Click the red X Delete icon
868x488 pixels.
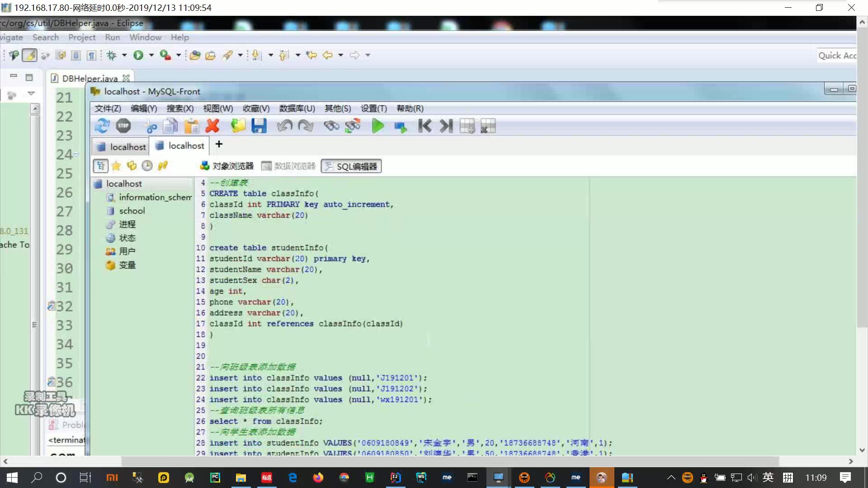tap(212, 126)
